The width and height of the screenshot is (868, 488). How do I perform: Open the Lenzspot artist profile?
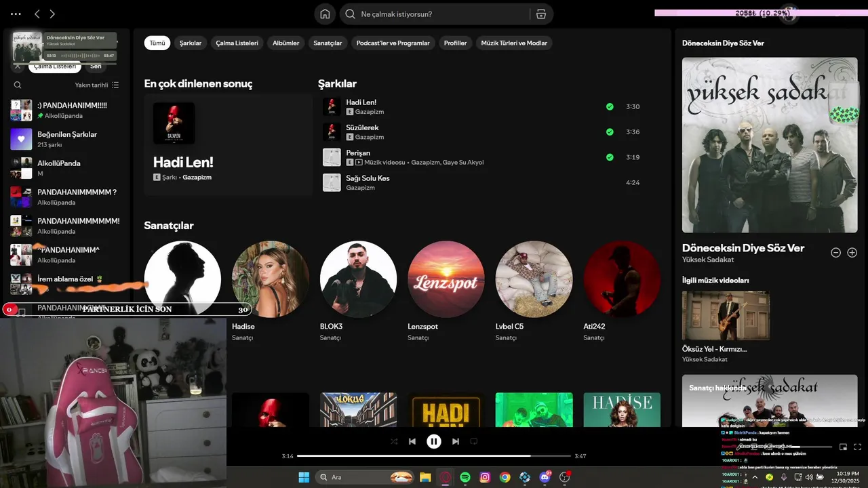tap(446, 291)
